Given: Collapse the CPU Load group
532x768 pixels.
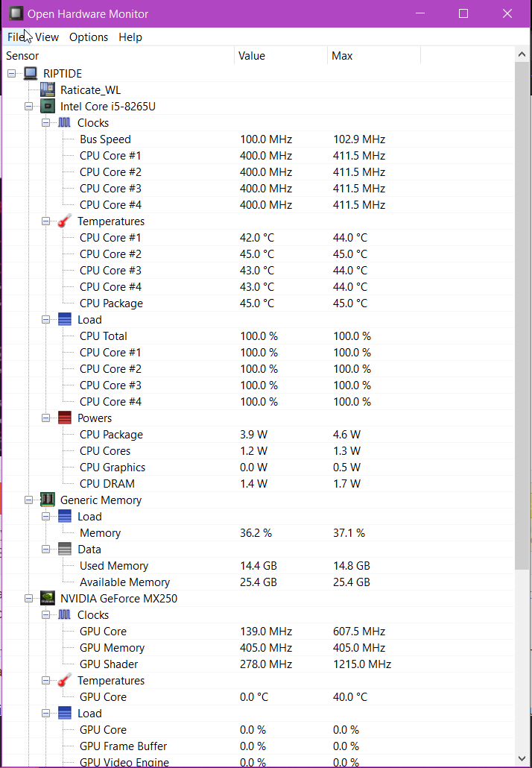Looking at the screenshot, I should click(46, 319).
